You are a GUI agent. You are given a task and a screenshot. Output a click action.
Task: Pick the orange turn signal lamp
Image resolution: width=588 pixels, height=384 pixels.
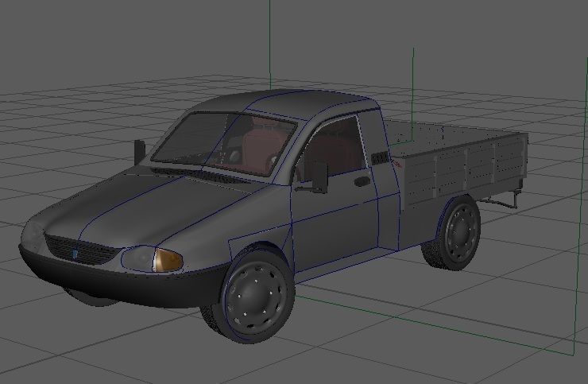tap(167, 260)
